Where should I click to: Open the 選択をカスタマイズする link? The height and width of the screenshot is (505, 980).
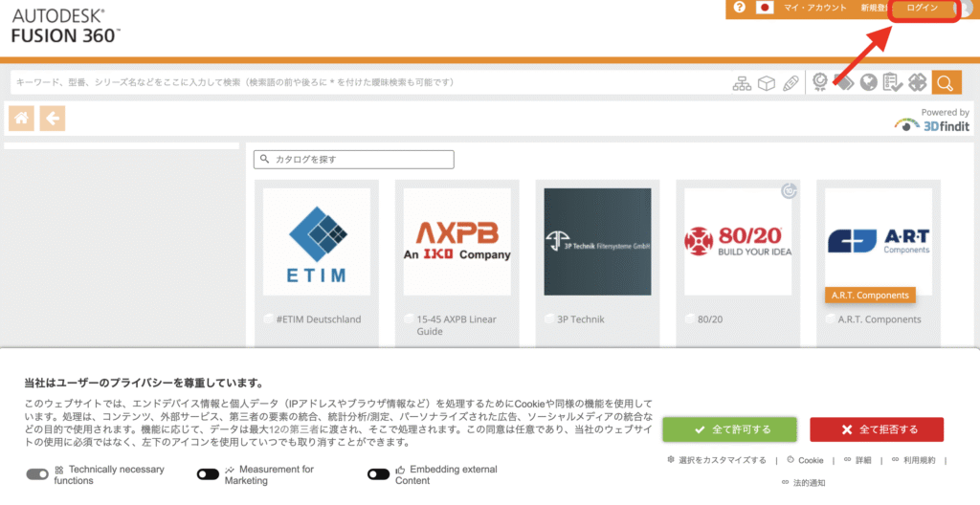tap(721, 460)
